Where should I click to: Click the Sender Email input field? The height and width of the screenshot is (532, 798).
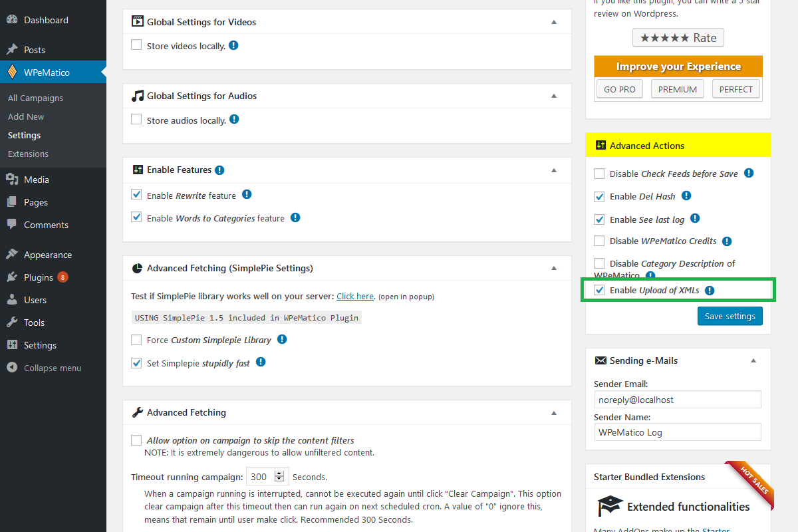pos(678,399)
